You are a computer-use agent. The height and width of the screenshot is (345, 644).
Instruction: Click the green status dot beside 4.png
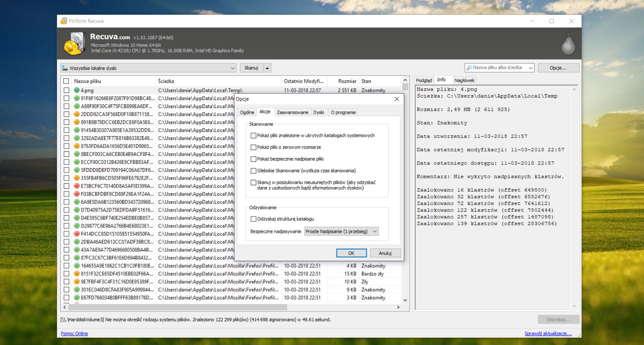pyautogui.click(x=77, y=90)
